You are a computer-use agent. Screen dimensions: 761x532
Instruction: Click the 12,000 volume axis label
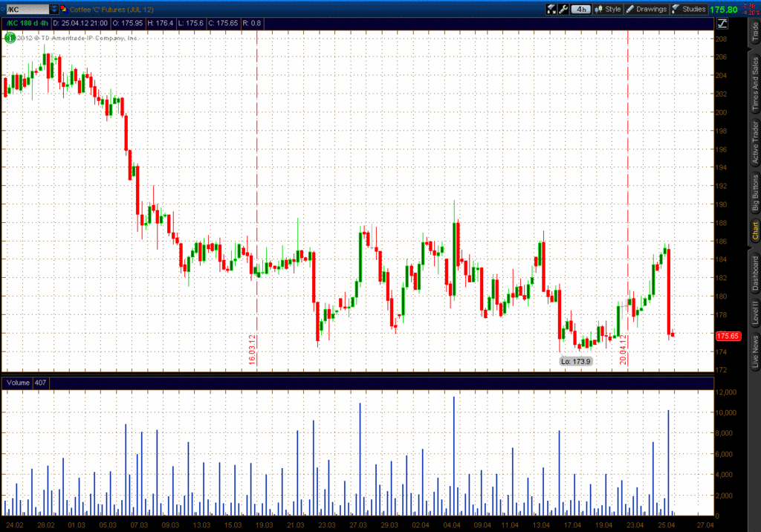point(725,392)
